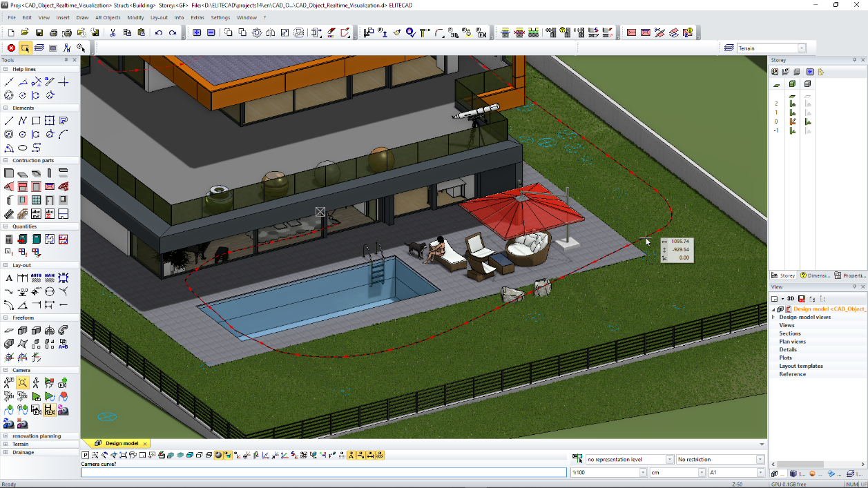The width and height of the screenshot is (868, 488).
Task: Open the scale 1:100 dropdown
Action: click(643, 473)
